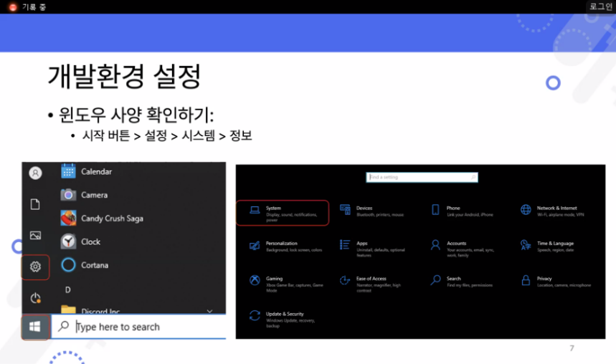Screen dimensions: 616x364
Task: Open the Search settings icon
Action: click(x=435, y=280)
